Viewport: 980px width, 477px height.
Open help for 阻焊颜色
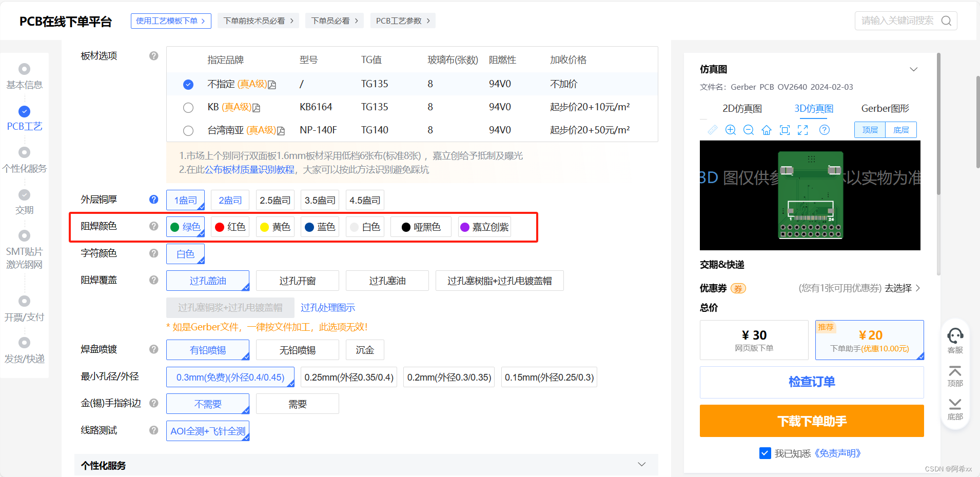(154, 226)
